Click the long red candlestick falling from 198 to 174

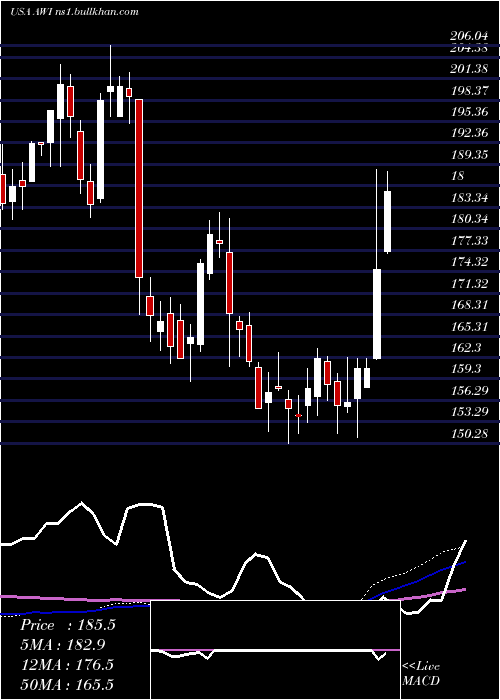pyautogui.click(x=139, y=188)
